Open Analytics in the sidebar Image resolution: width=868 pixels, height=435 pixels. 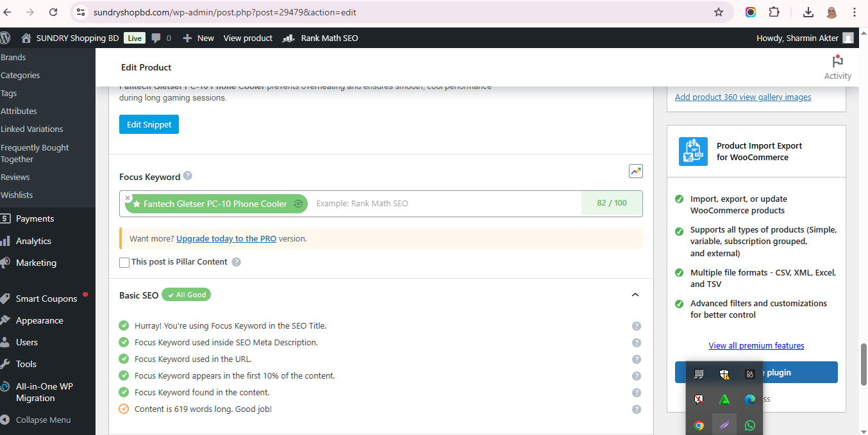33,241
